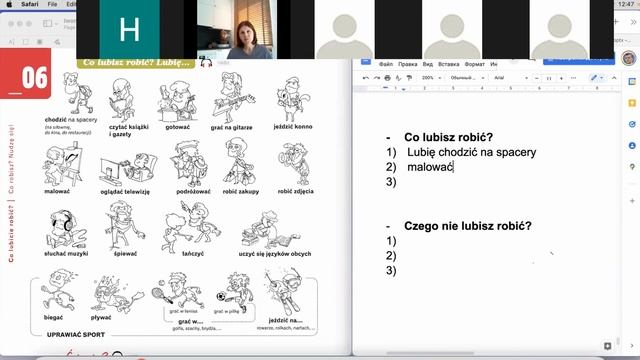The image size is (640, 360).
Task: Click the share icon in the left window toolbar
Action: click(x=57, y=42)
